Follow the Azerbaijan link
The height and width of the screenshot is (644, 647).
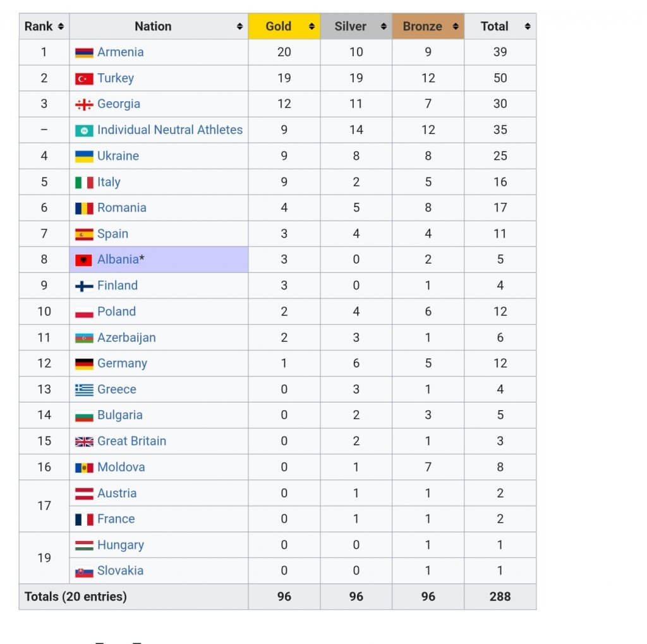point(126,337)
